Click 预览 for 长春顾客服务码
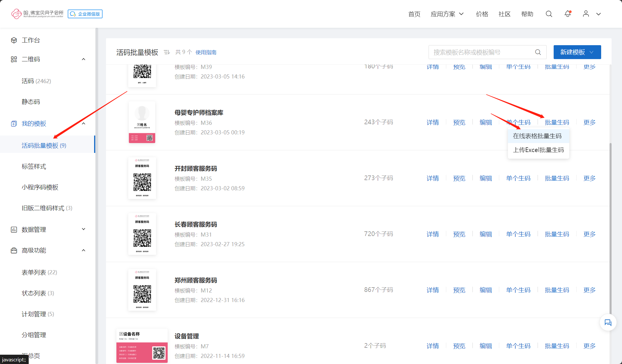Screen dimensions: 622x364 tap(459, 234)
